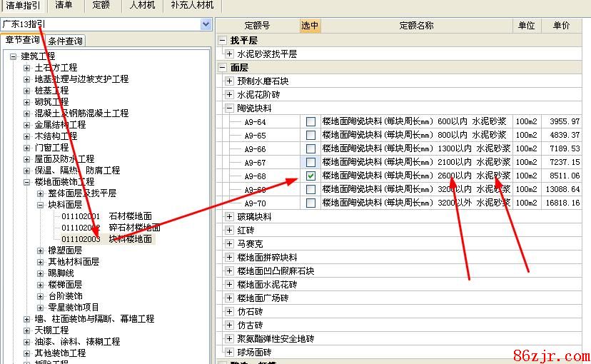This screenshot has width=591, height=364.
Task: Expand the 天棚工程 tree node
Action: pyautogui.click(x=27, y=330)
